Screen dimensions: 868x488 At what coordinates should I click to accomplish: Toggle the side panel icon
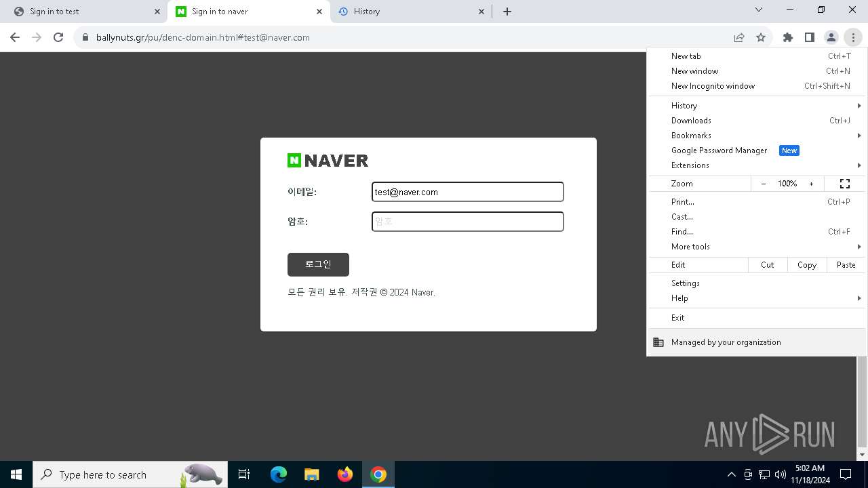pos(810,37)
